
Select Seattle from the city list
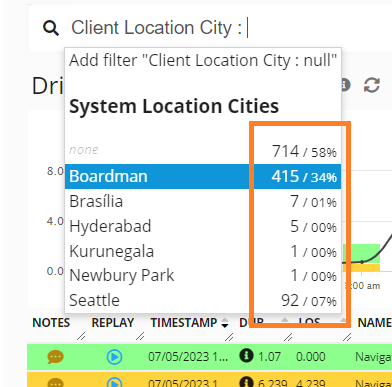[x=203, y=300]
